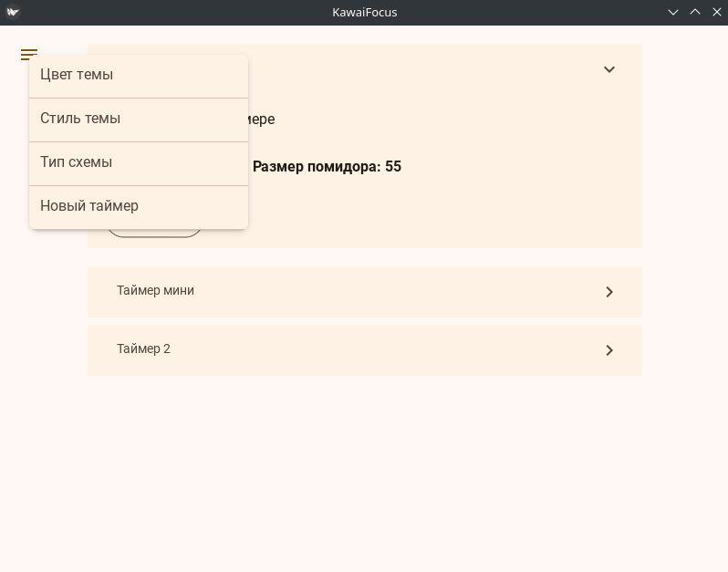Click the 'Таймер мини' label
Image resolution: width=728 pixels, height=572 pixels.
pos(155,291)
